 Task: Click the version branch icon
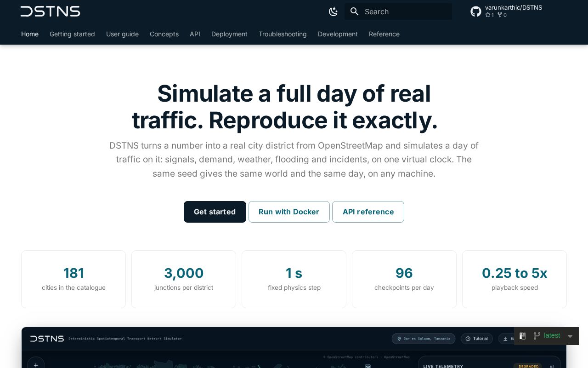[537, 336]
